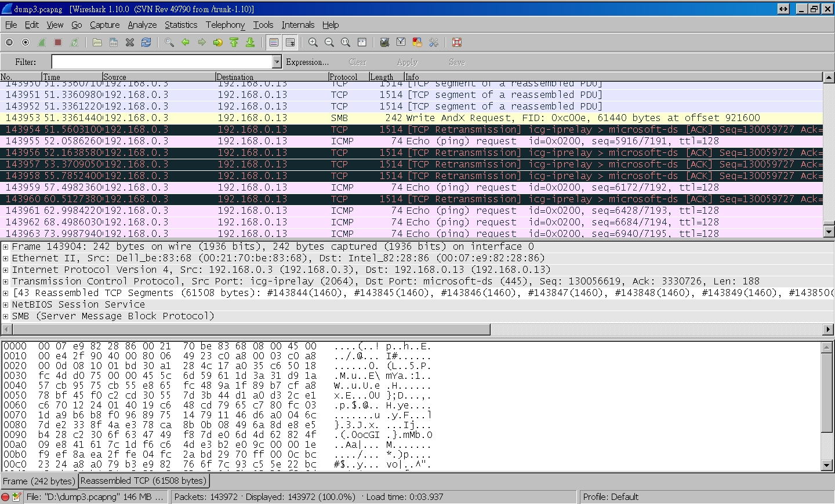Expand the 43 Reassembled TCP Segments node
This screenshot has height=504, width=835.
pos(5,293)
